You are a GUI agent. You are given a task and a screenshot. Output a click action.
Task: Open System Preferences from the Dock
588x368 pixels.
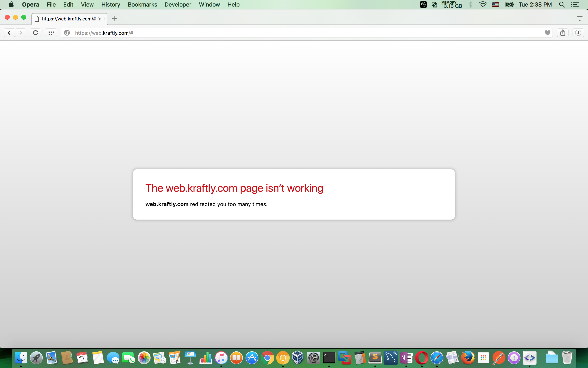pos(313,358)
